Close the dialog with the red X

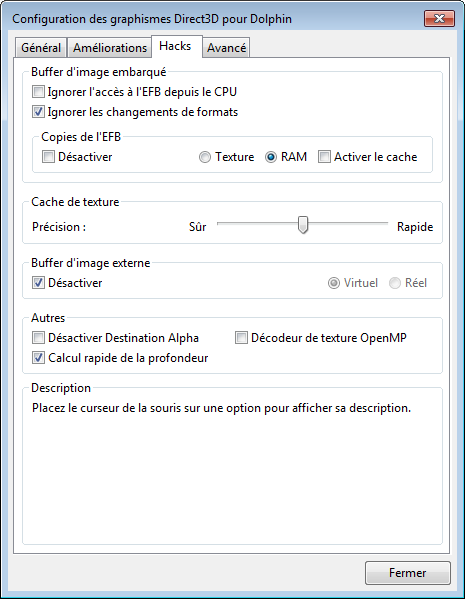[439, 18]
